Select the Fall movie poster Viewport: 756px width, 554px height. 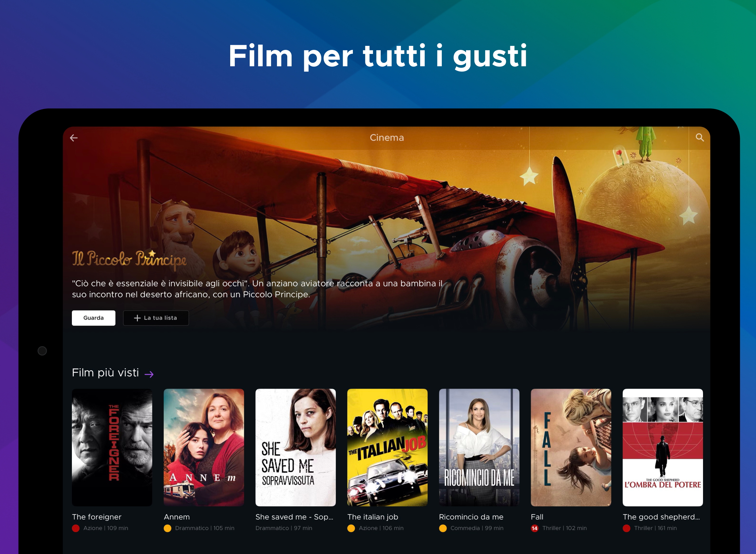[571, 447]
